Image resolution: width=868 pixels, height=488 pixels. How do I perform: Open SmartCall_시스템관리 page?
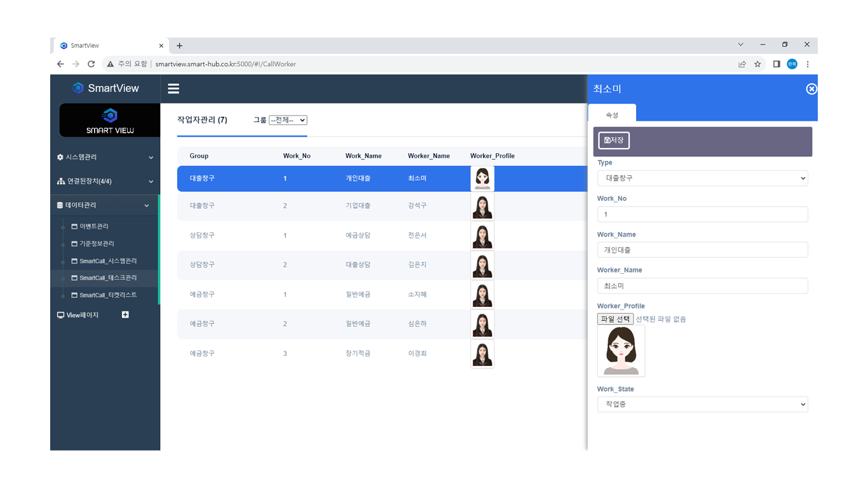[x=108, y=261]
